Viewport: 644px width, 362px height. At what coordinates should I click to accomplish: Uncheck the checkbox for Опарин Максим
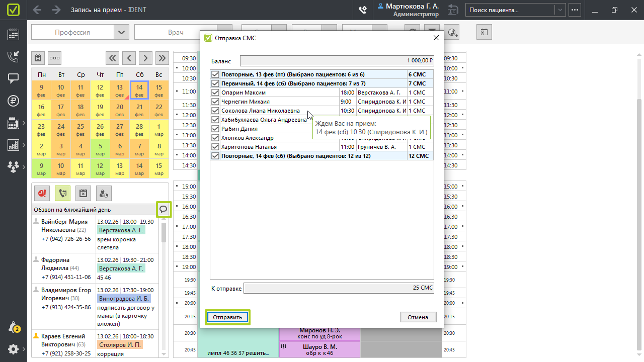tap(215, 93)
